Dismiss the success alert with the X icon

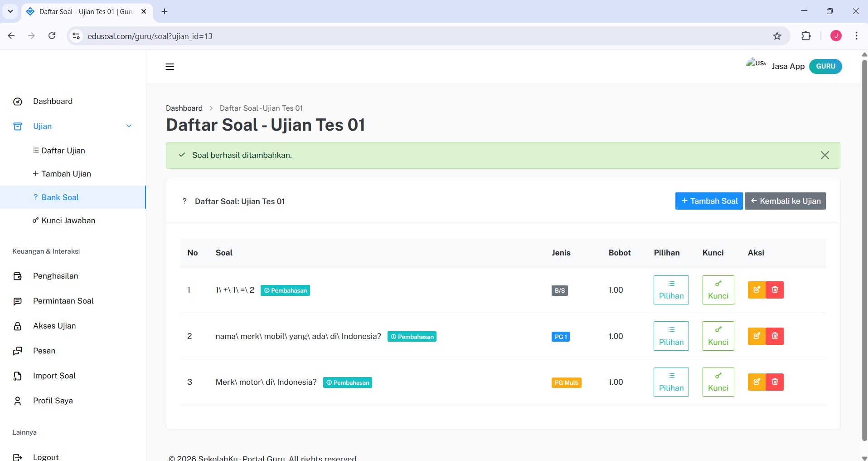pyautogui.click(x=824, y=155)
